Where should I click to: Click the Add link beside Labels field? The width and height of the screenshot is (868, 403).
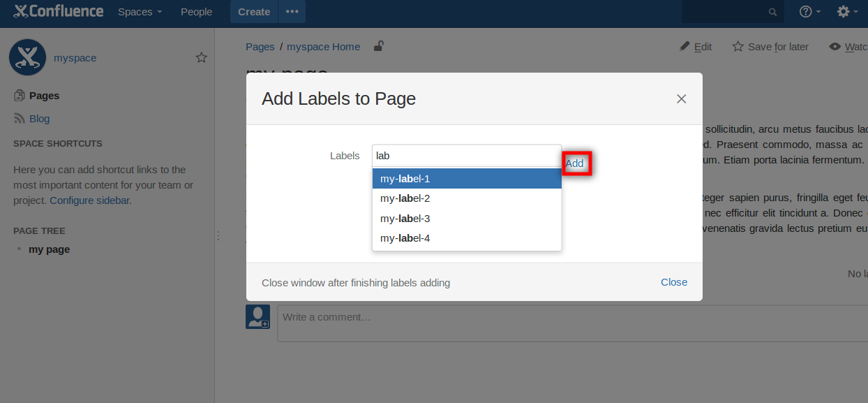coord(574,163)
